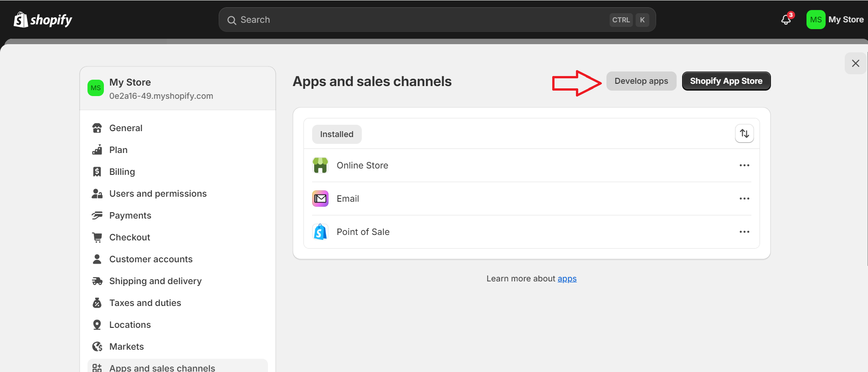Open more options for Email
The height and width of the screenshot is (372, 868).
[744, 199]
